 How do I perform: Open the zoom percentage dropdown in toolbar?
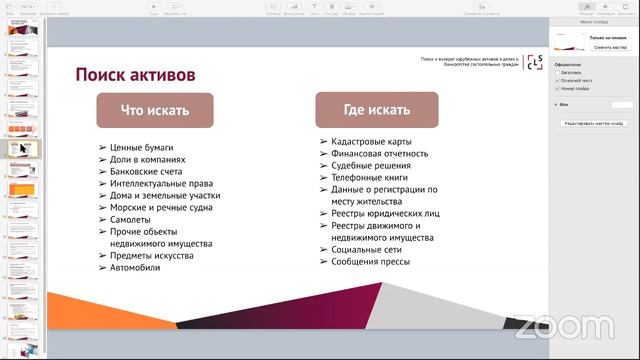point(28,7)
